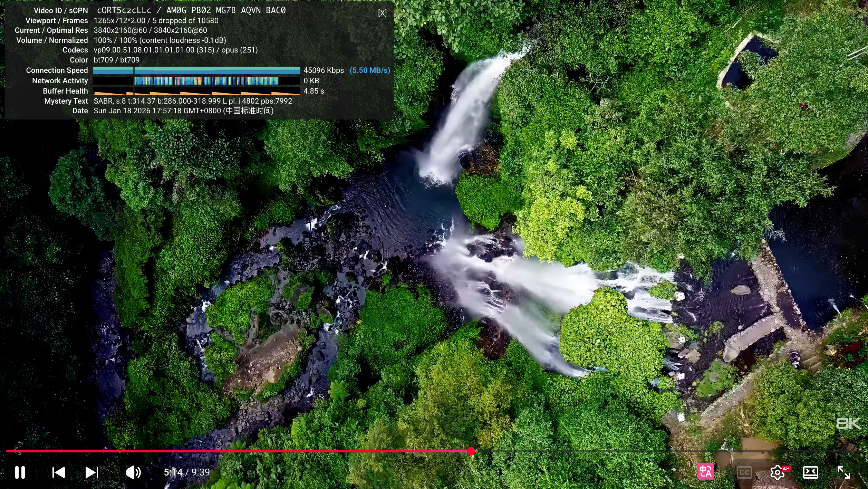The width and height of the screenshot is (868, 489).
Task: Click the Buffer Health graph
Action: point(196,91)
